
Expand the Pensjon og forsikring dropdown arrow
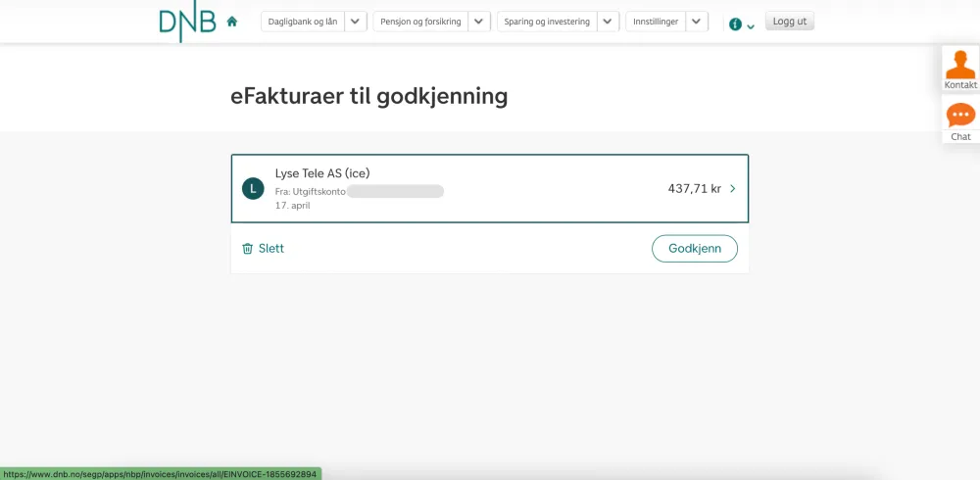[479, 22]
